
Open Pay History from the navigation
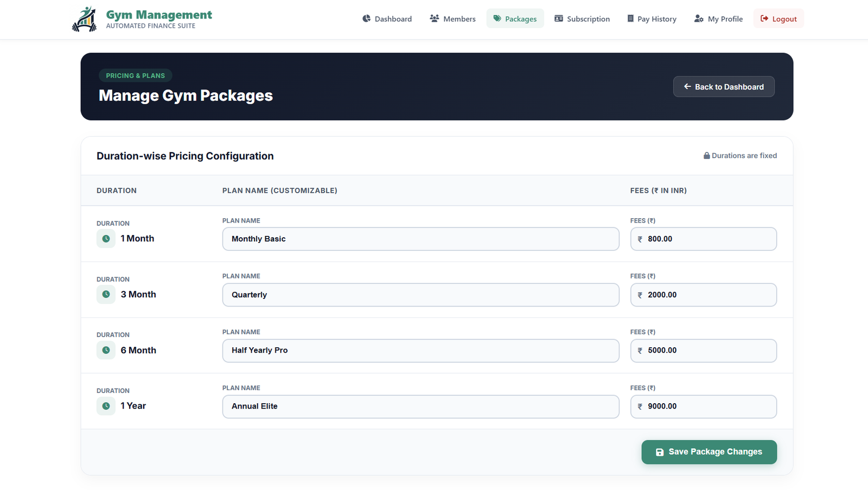(x=652, y=18)
